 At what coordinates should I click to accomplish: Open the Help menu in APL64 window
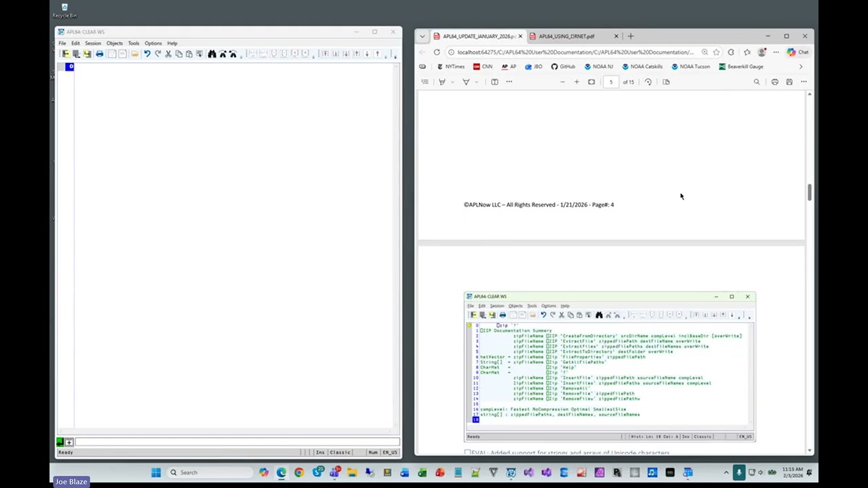coord(172,43)
